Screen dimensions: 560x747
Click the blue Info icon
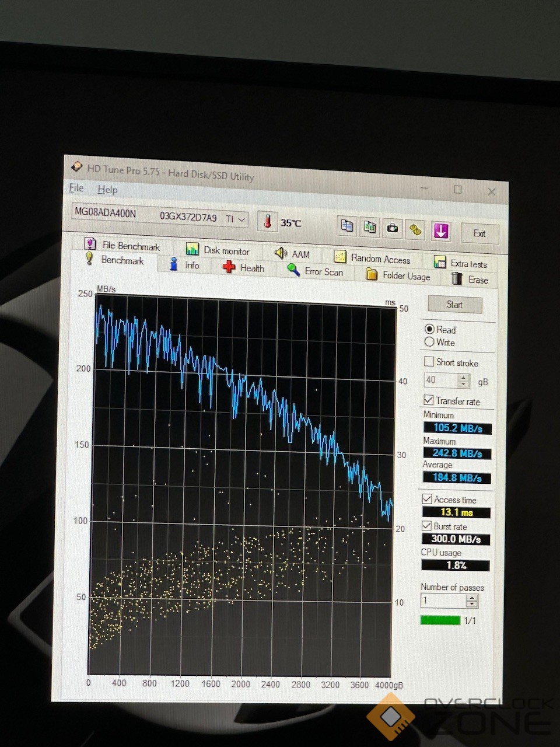[173, 264]
